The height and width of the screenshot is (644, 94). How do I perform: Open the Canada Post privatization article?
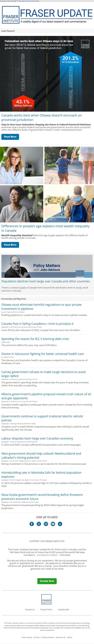(37, 324)
